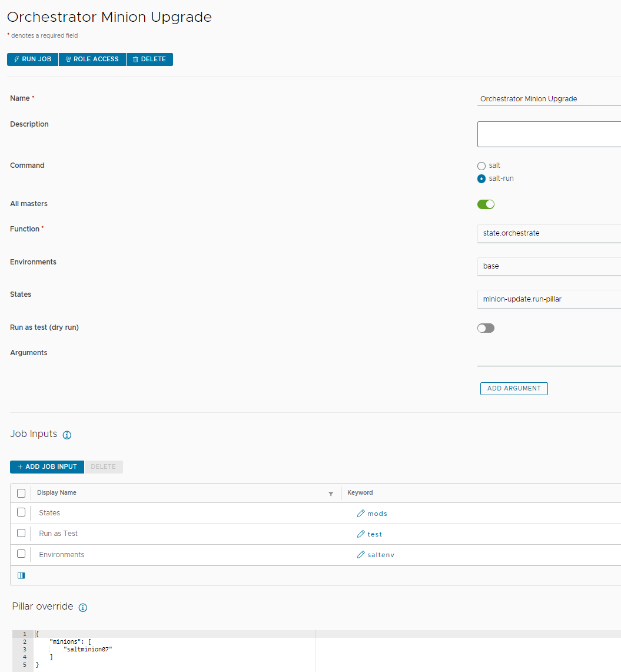Toggle the All masters switch off
Viewport: 621px width, 672px height.
(486, 204)
